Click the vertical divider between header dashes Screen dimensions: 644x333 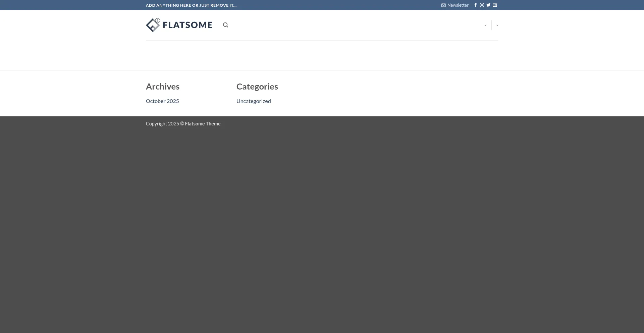[491, 25]
